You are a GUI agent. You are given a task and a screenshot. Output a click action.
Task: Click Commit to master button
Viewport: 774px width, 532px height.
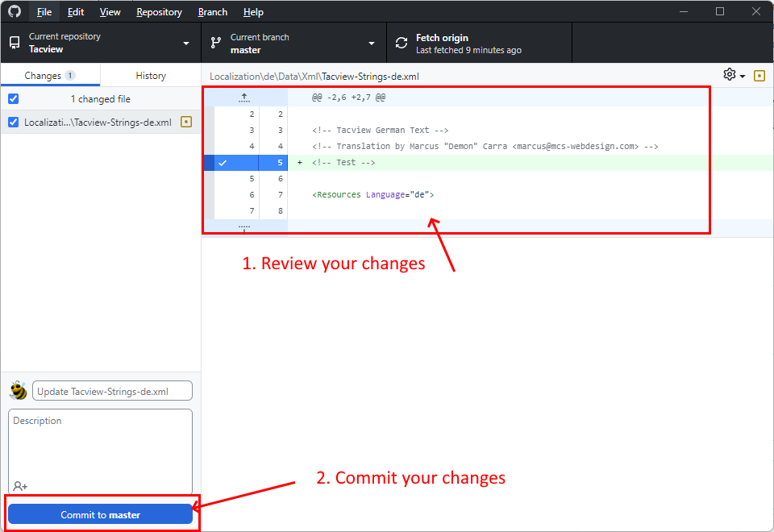(100, 515)
